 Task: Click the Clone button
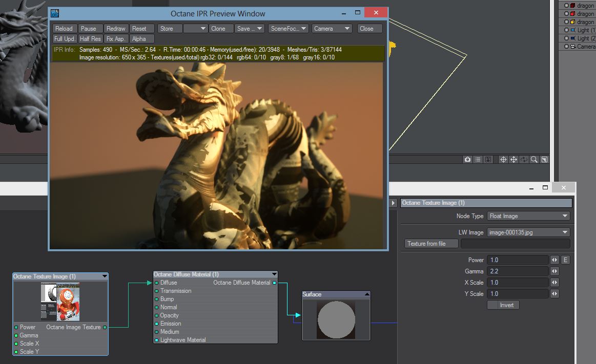point(221,29)
